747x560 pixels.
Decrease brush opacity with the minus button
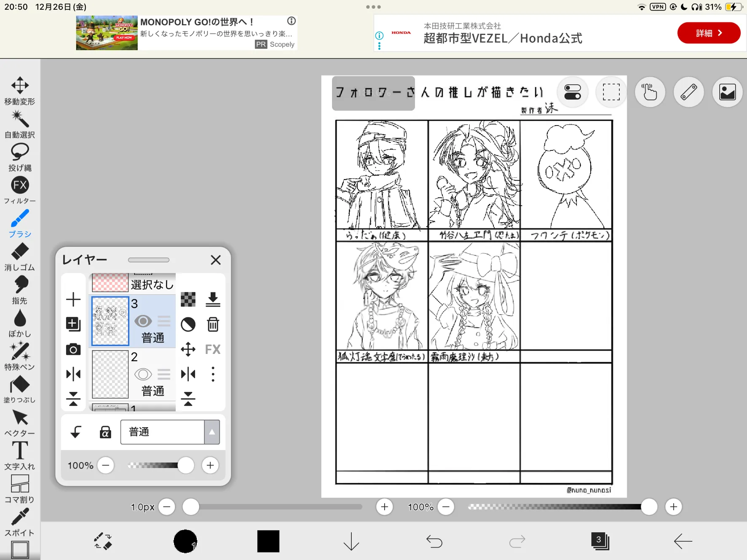tap(446, 507)
